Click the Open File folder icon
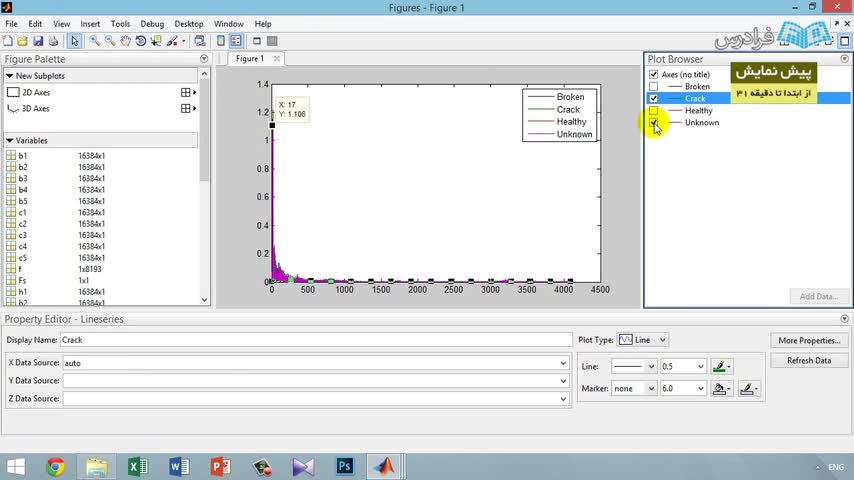This screenshot has width=854, height=480. 22,41
